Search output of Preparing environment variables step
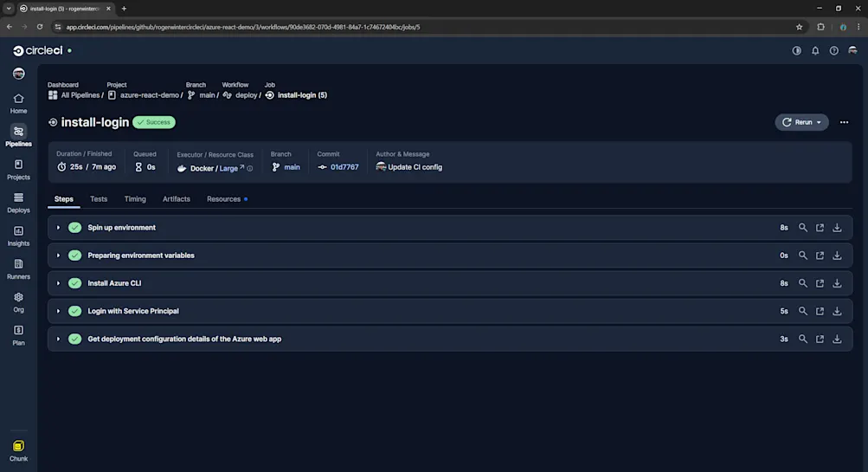868x472 pixels. click(x=803, y=255)
